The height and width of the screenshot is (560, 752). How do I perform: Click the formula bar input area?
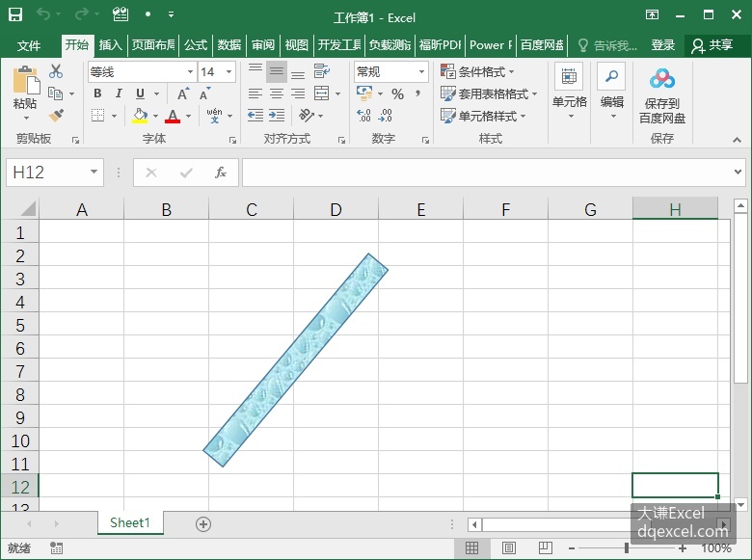[x=487, y=173]
